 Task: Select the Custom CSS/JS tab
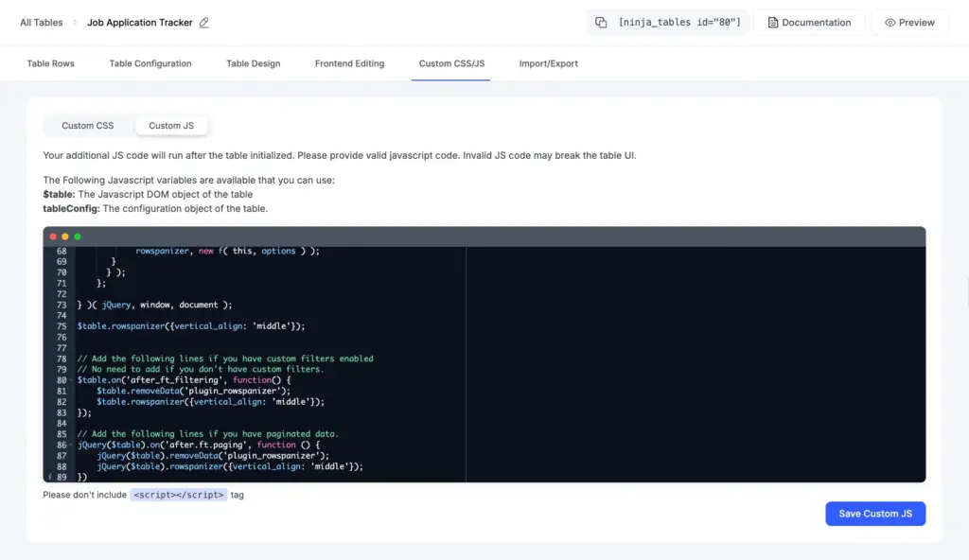point(451,63)
